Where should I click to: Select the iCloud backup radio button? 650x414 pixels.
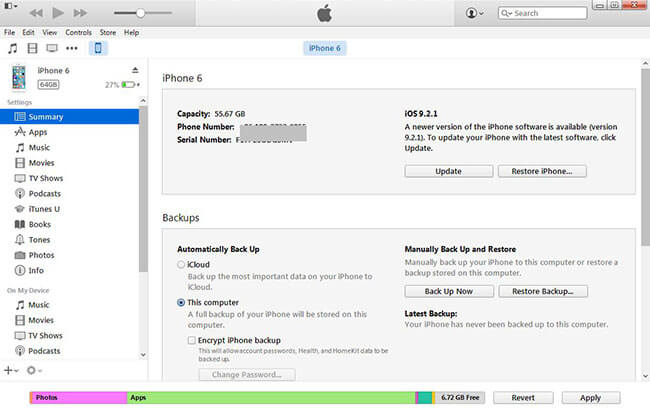tap(181, 264)
